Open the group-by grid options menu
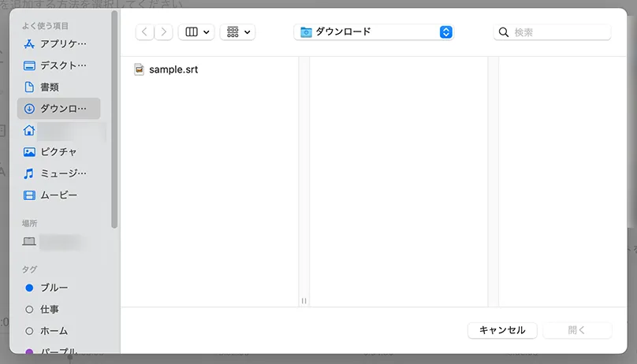Image resolution: width=637 pixels, height=364 pixels. pyautogui.click(x=237, y=32)
